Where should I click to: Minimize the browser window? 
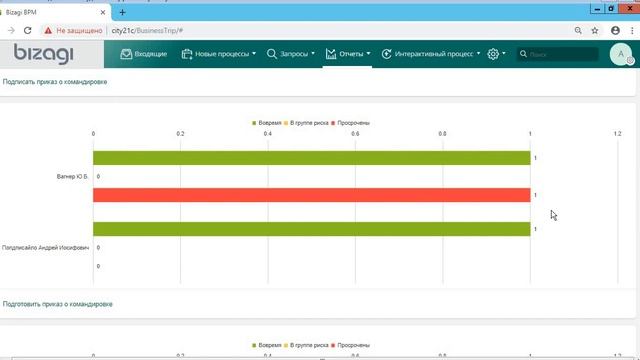pyautogui.click(x=597, y=9)
